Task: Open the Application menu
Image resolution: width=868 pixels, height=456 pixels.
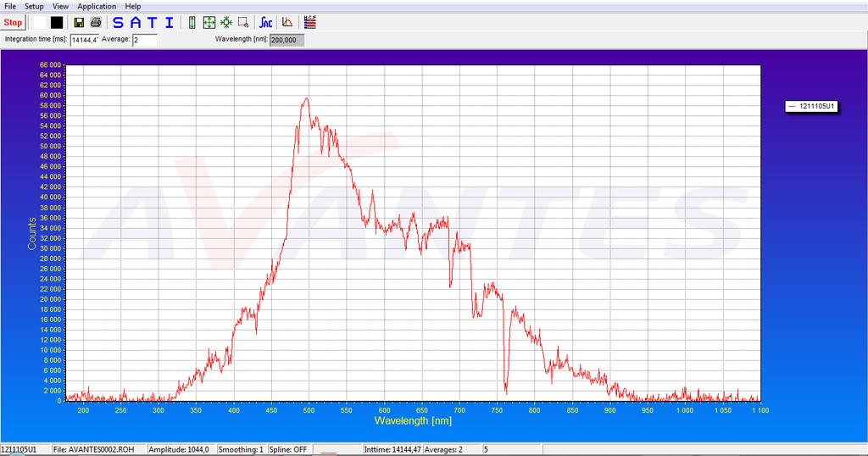Action: click(x=97, y=6)
